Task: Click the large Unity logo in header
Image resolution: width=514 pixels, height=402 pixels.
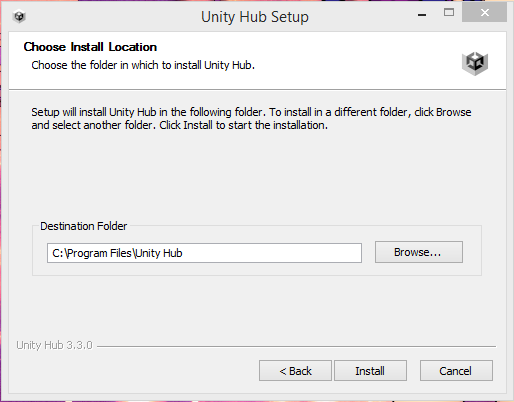Action: coord(475,63)
